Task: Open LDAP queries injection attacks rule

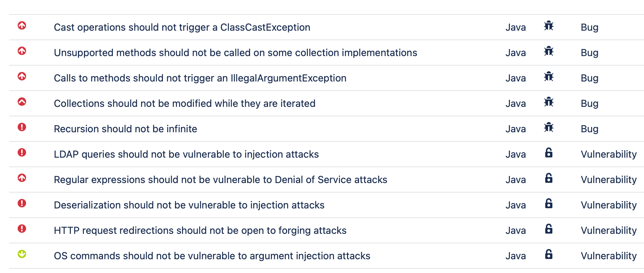Action: [186, 154]
